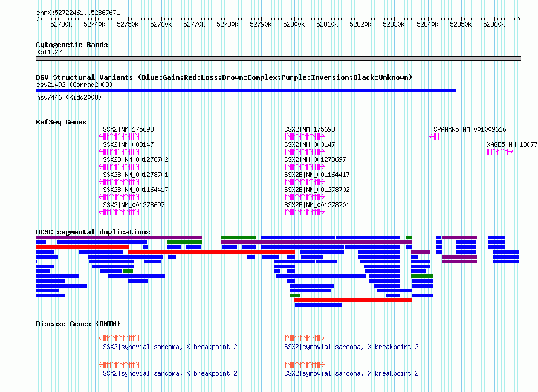The image size is (538, 392).
Task: Select forward-strand SSX2 NM_001278697 glyph near 52800k
Action: 305,167
